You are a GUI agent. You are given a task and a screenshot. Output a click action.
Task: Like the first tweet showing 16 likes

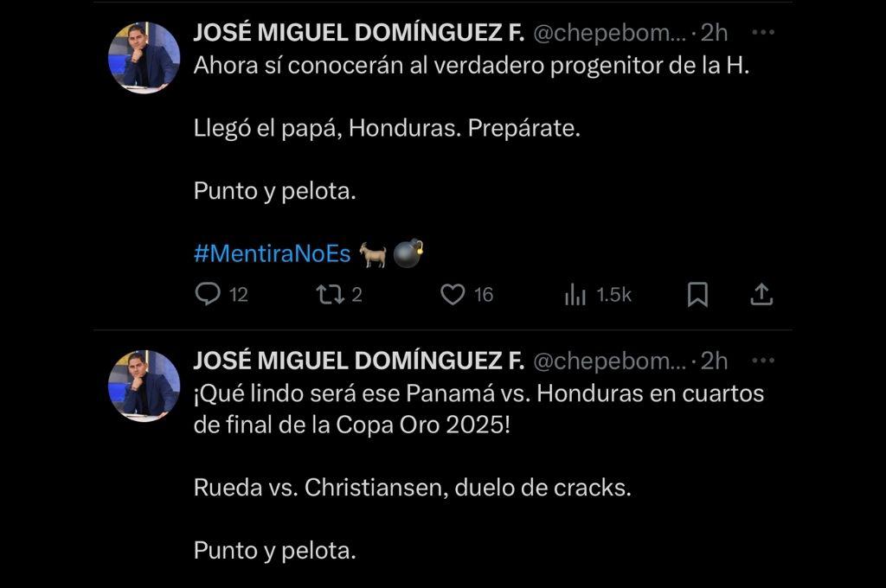[x=454, y=294]
